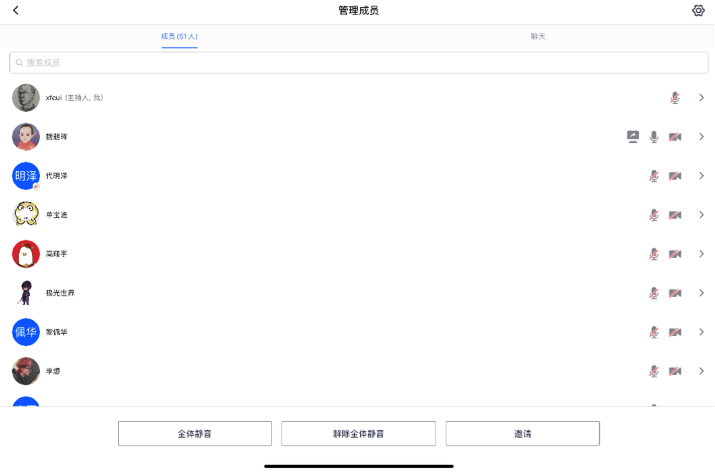Image resolution: width=715 pixels, height=472 pixels.
Task: Click xfcui's muted microphone icon
Action: [x=675, y=98]
